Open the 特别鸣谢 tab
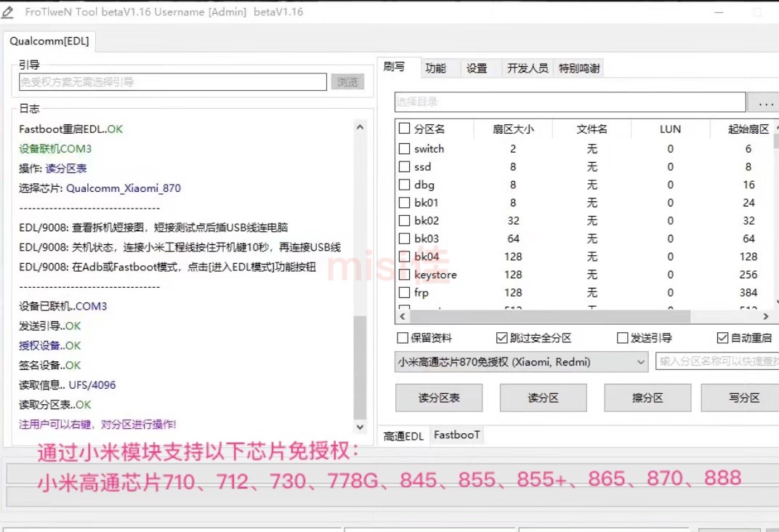Image resolution: width=779 pixels, height=532 pixels. click(x=578, y=68)
